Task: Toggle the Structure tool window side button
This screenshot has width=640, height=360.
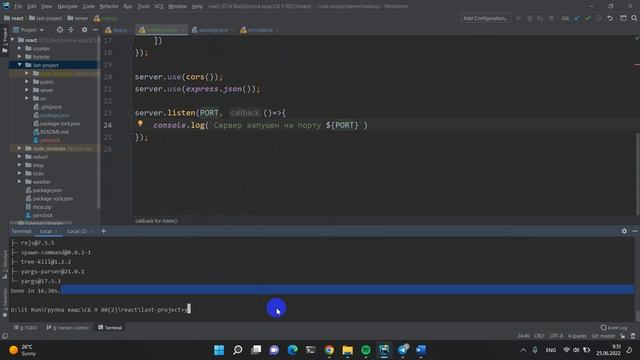Action: tap(5, 265)
